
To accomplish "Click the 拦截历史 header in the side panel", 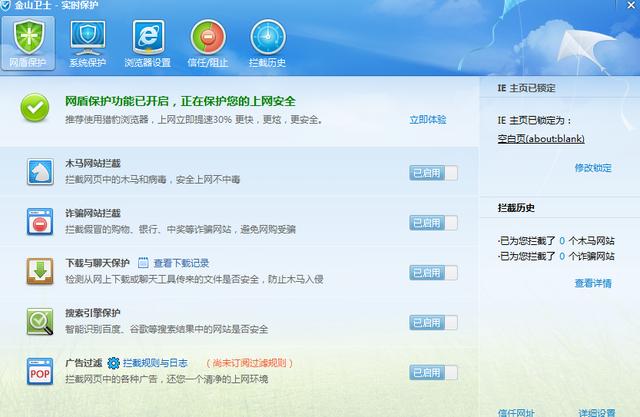I will click(516, 208).
